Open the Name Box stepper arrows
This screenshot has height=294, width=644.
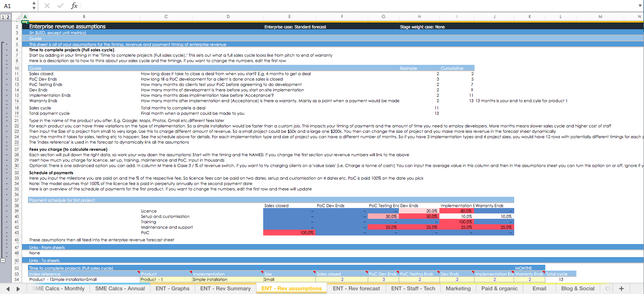coord(34,6)
